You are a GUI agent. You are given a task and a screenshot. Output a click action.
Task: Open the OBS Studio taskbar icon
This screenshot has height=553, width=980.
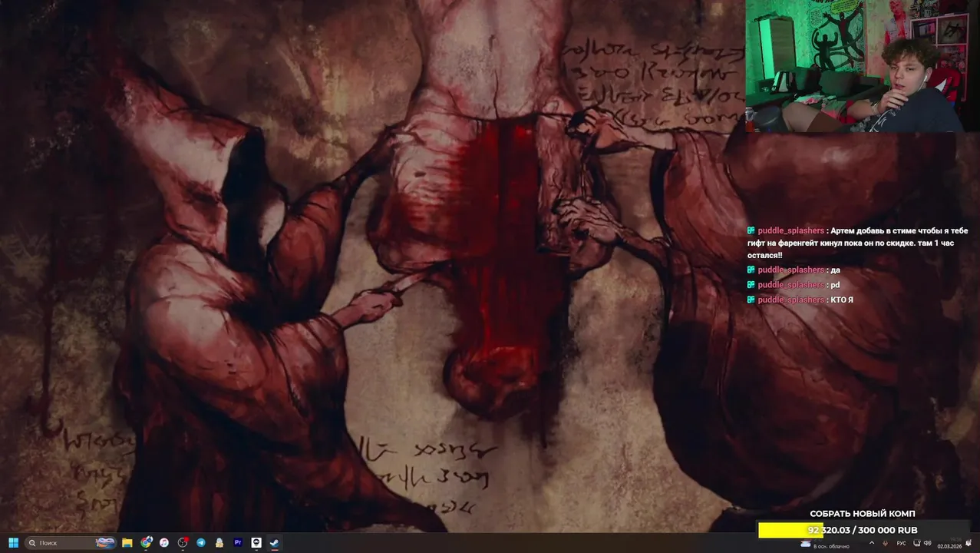point(183,543)
